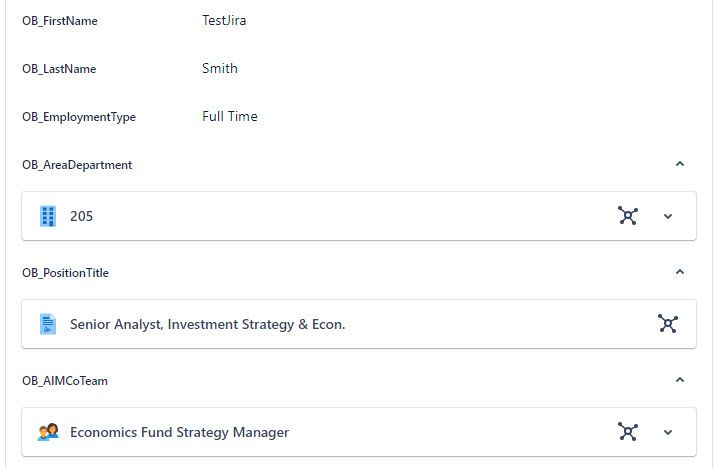This screenshot has width=716, height=468.
Task: Open object graph for Economics Fund Strategy Manager
Action: [628, 431]
